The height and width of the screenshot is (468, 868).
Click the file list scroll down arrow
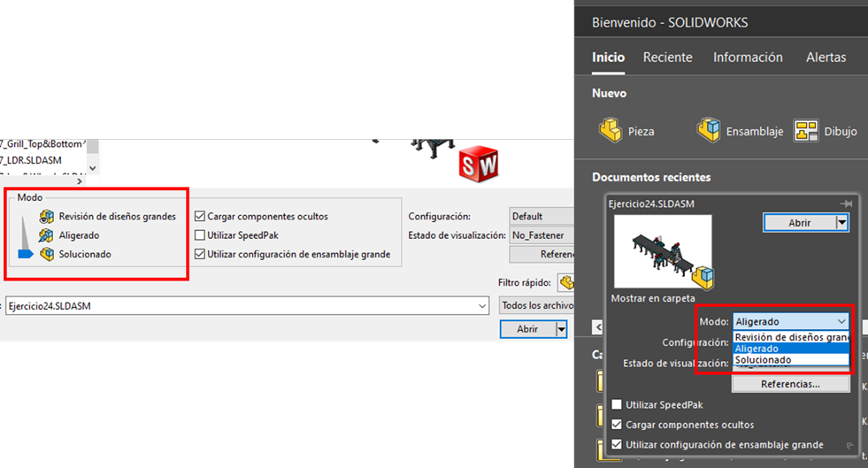[x=92, y=168]
